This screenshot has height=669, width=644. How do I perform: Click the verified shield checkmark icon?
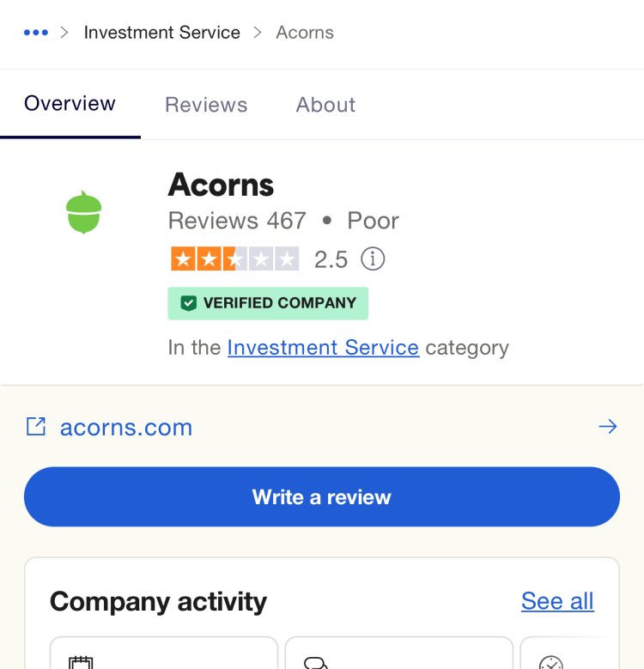click(x=188, y=303)
